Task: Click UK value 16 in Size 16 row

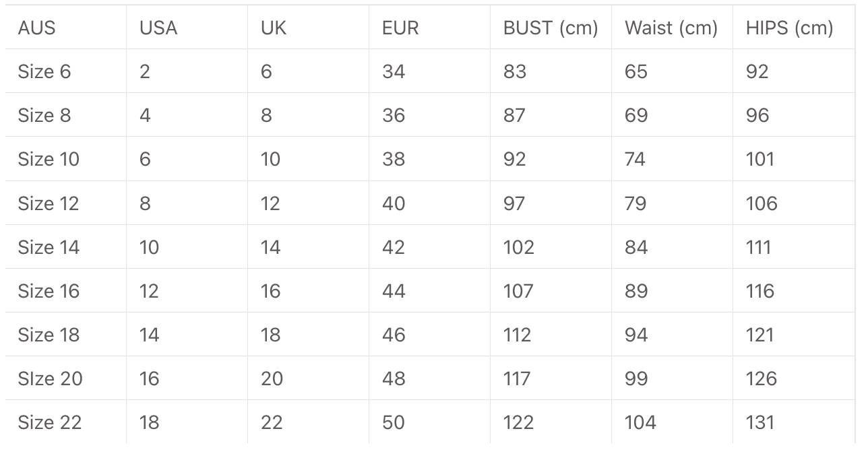Action: click(x=270, y=292)
